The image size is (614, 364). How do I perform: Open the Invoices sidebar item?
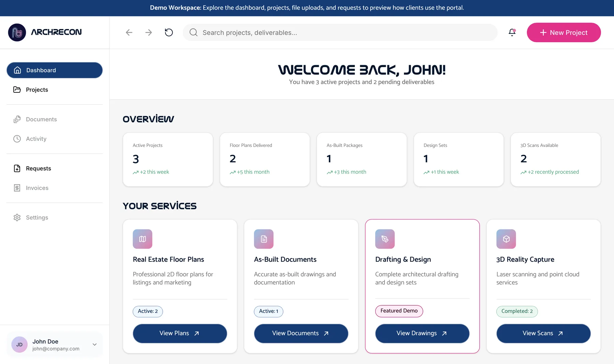click(55, 188)
